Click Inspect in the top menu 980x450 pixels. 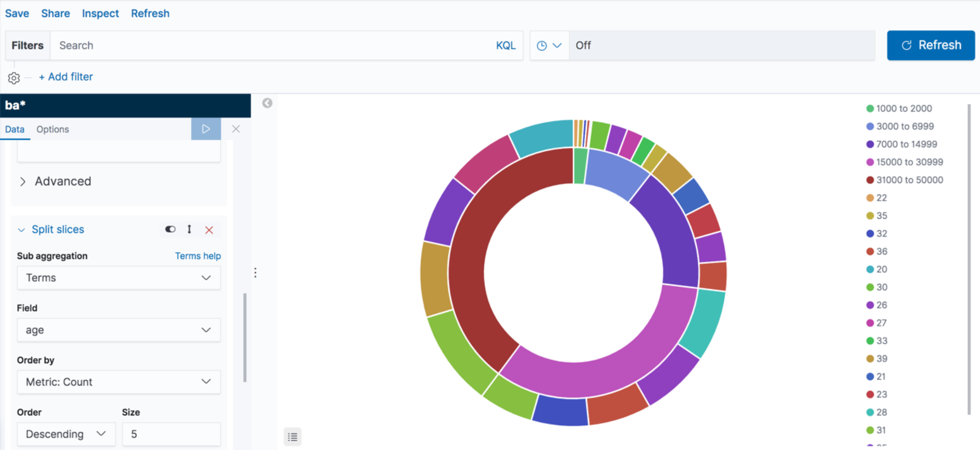(x=100, y=13)
